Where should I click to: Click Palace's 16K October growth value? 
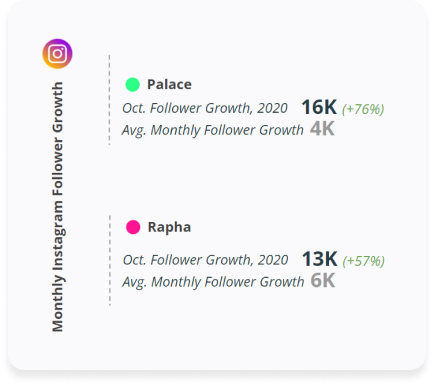coord(319,107)
